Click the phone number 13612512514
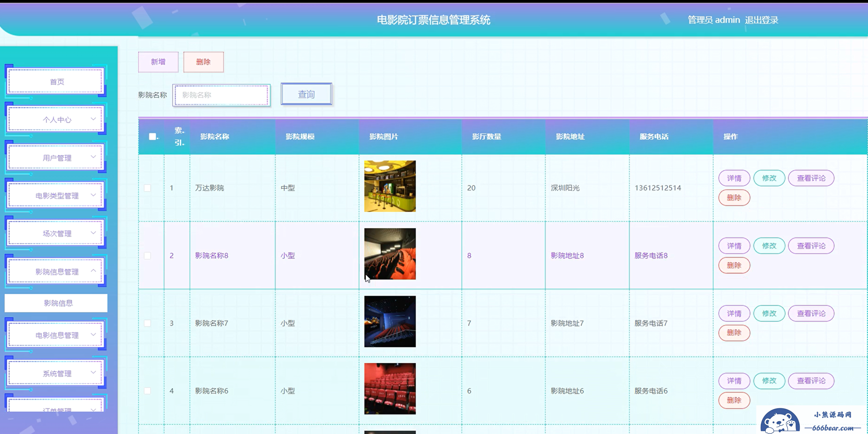The width and height of the screenshot is (868, 434). point(658,188)
